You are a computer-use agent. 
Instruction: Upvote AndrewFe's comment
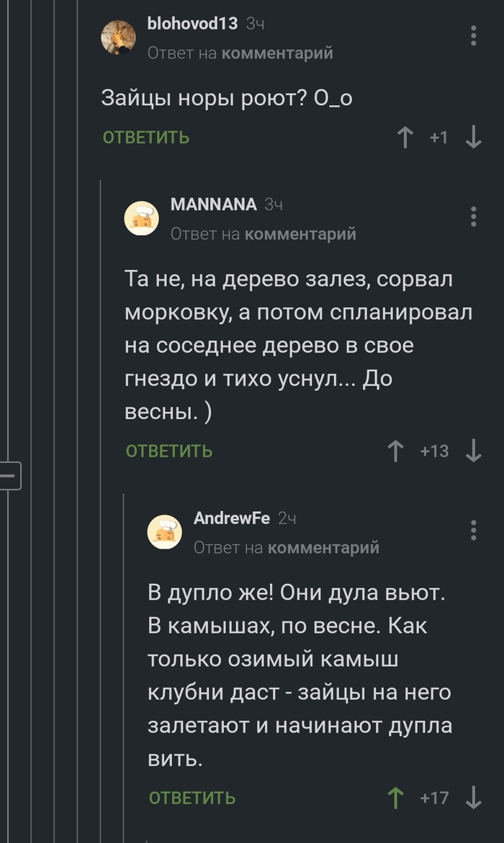[395, 798]
